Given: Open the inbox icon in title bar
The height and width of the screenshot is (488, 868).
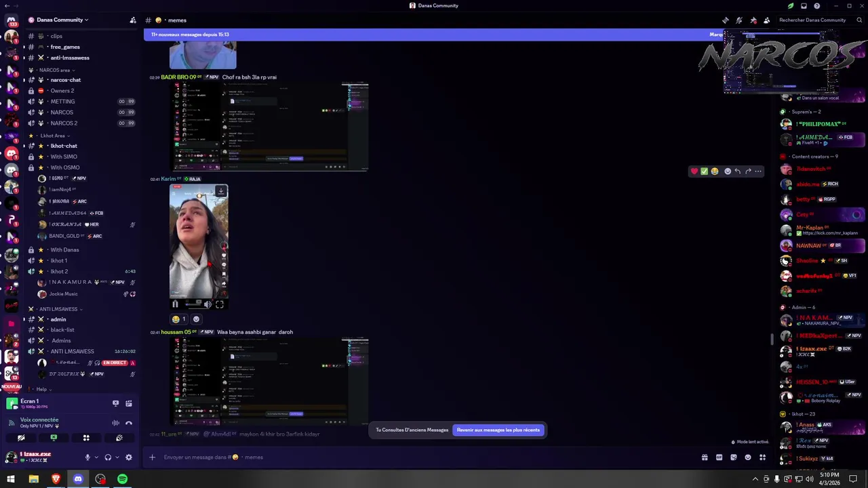Looking at the screenshot, I should 804,5.
